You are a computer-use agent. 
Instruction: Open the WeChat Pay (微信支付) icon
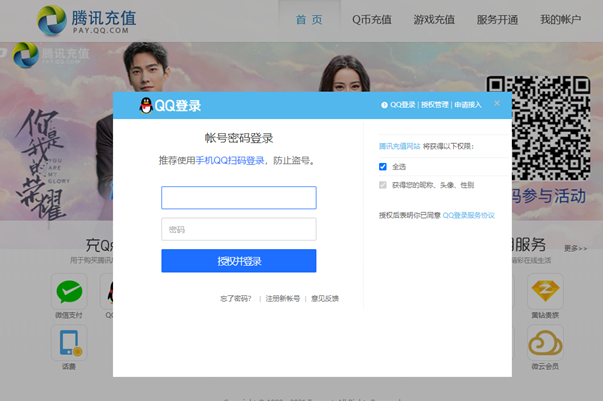(69, 291)
